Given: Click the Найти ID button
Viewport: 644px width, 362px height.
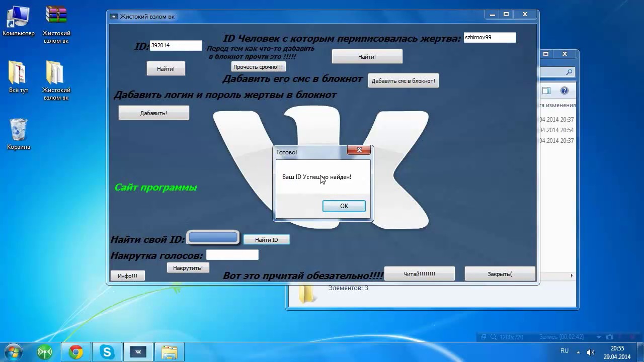Looking at the screenshot, I should click(x=267, y=240).
